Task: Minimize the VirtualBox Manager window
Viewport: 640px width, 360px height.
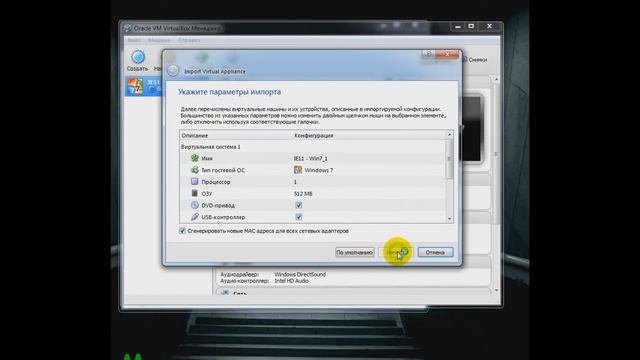Action: coord(458,27)
